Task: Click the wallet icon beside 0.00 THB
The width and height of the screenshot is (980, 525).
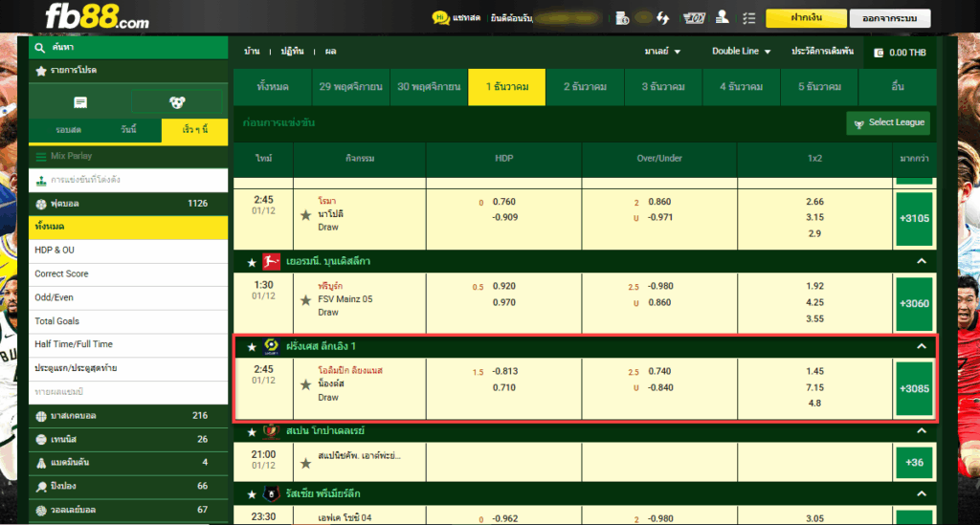Action: [x=879, y=53]
